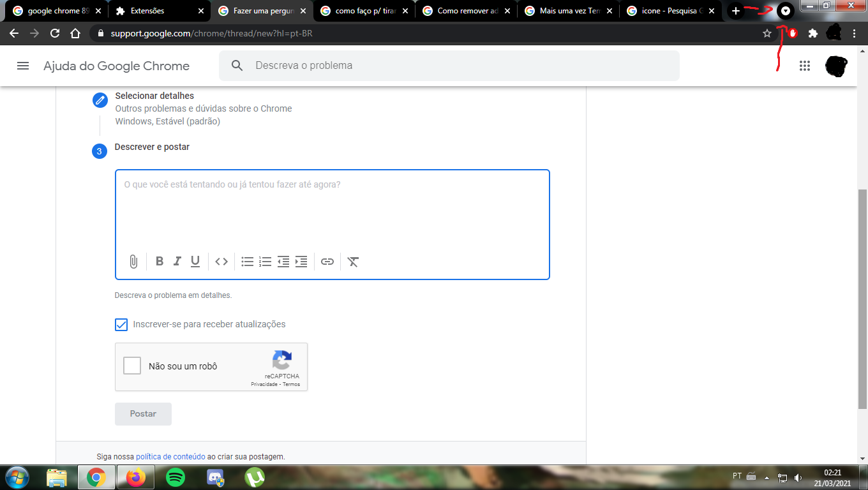Switch to the Extensões tab
This screenshot has height=490, width=868.
click(x=160, y=11)
